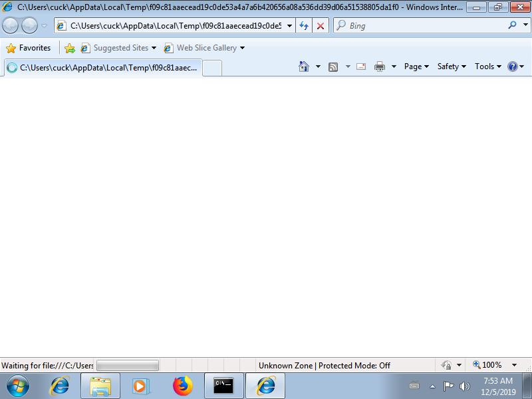Image resolution: width=532 pixels, height=399 pixels.
Task: Click the Add to Favorites Bar icon
Action: (70, 48)
